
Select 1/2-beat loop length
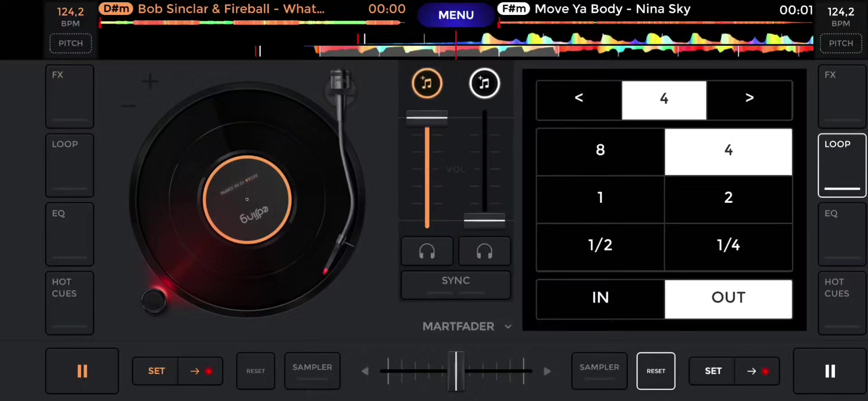pyautogui.click(x=600, y=247)
